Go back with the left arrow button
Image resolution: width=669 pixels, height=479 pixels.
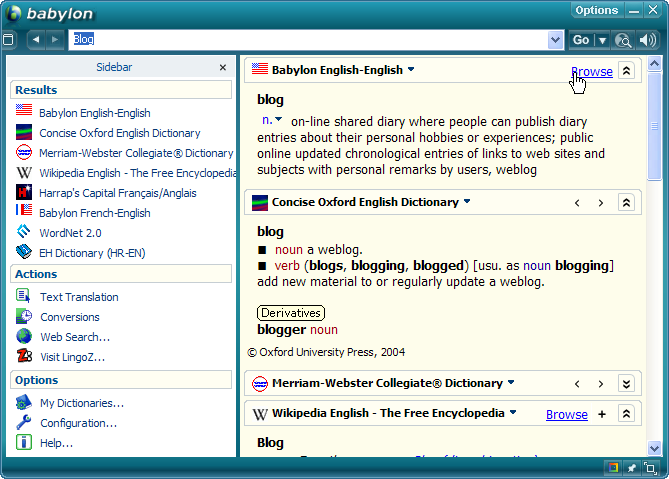(x=36, y=40)
